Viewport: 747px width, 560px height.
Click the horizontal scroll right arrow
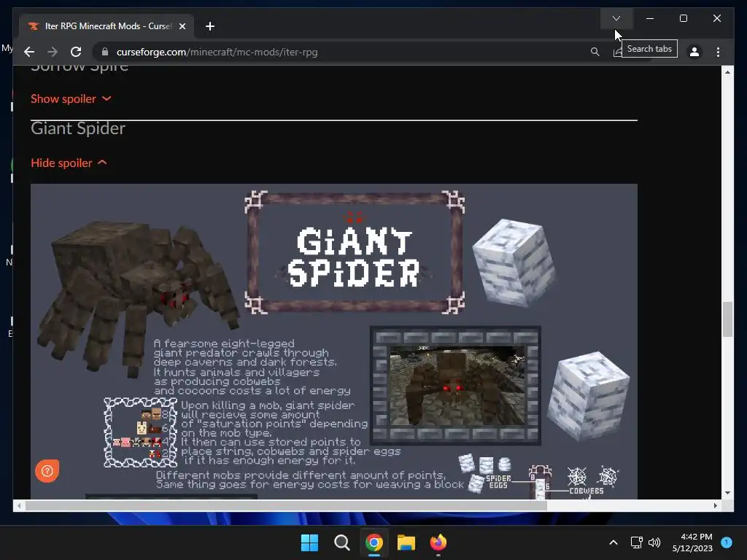tap(716, 506)
